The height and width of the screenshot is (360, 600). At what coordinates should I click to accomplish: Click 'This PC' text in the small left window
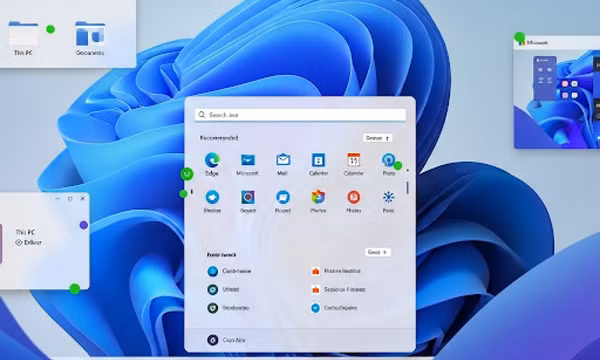pyautogui.click(x=25, y=232)
